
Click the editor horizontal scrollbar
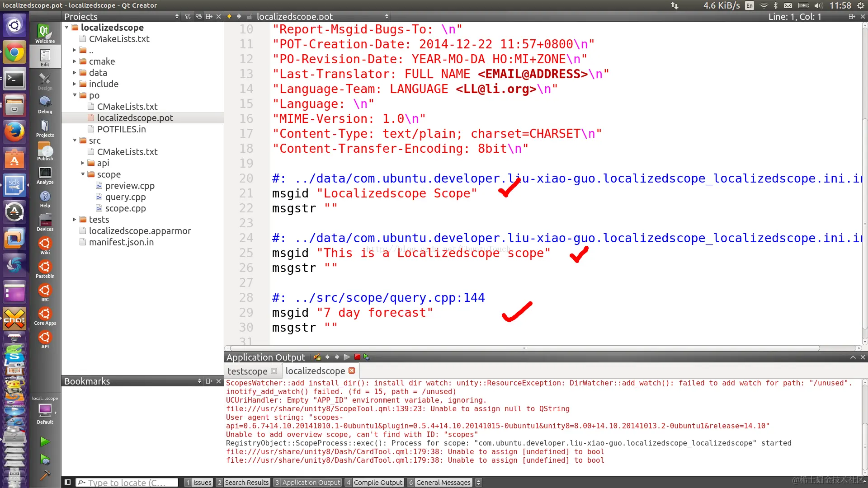524,348
